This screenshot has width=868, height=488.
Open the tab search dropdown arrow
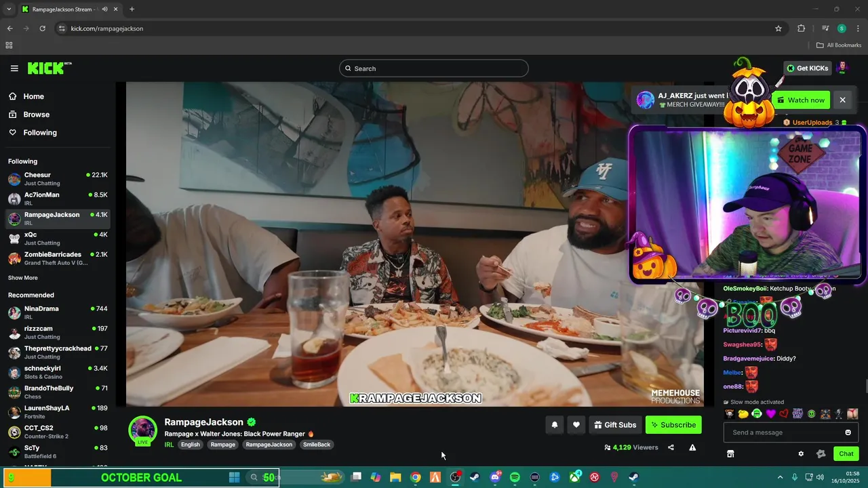click(x=9, y=9)
